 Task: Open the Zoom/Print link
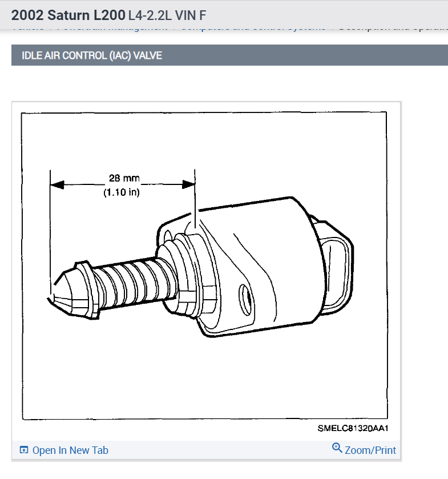click(x=370, y=450)
